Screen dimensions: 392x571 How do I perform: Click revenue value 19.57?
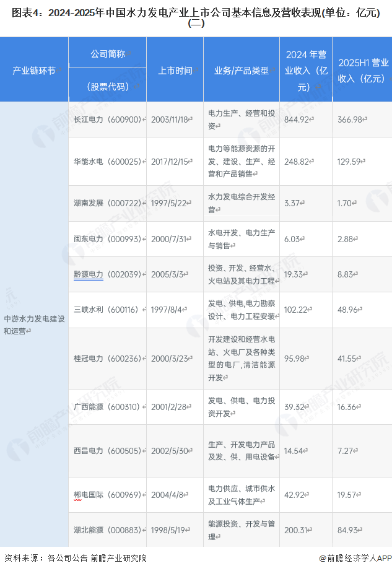pyautogui.click(x=347, y=495)
